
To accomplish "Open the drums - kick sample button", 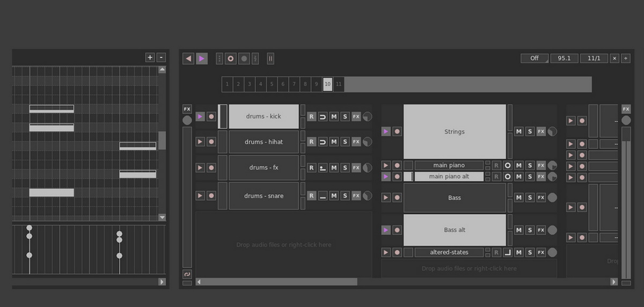I will point(264,116).
